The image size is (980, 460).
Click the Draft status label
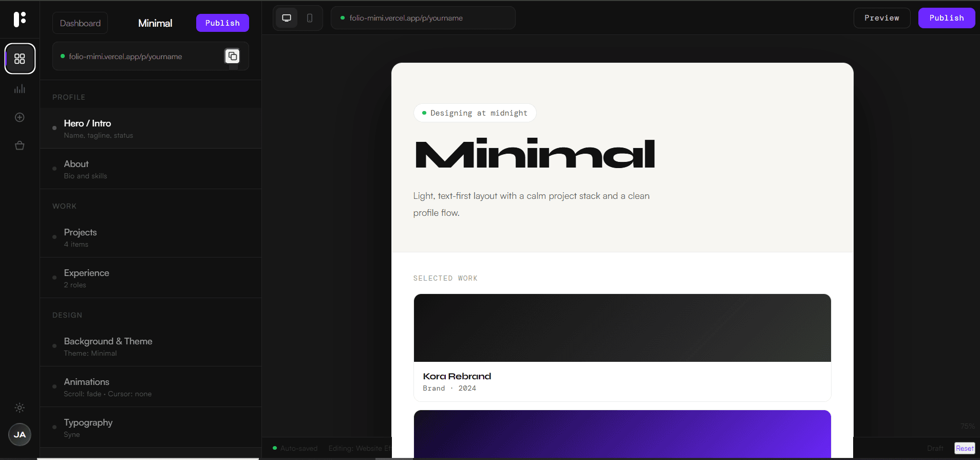click(935, 448)
